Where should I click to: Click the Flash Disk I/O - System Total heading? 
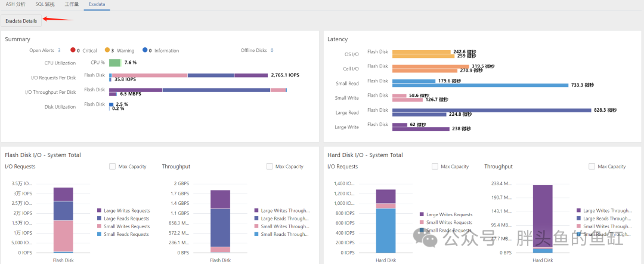43,155
